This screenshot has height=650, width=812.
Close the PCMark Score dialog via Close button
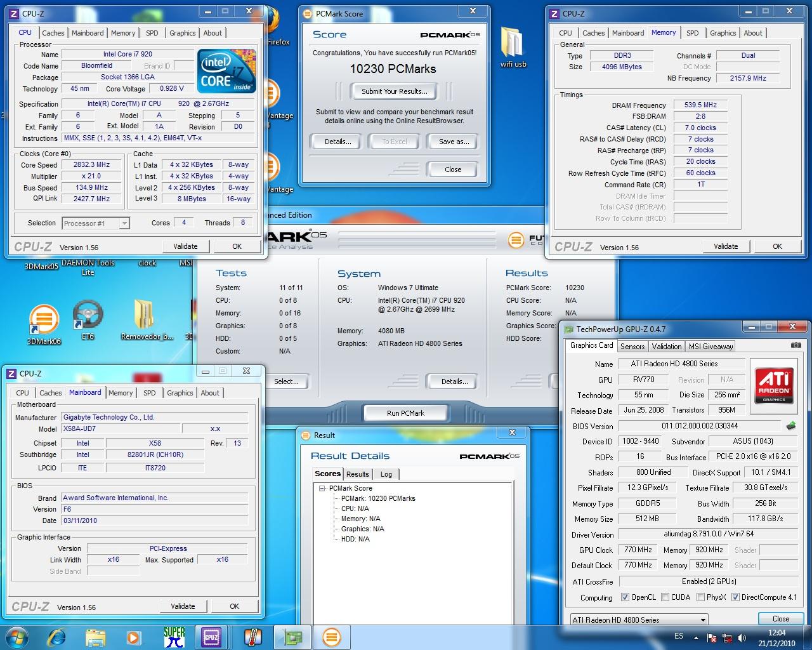coord(453,169)
